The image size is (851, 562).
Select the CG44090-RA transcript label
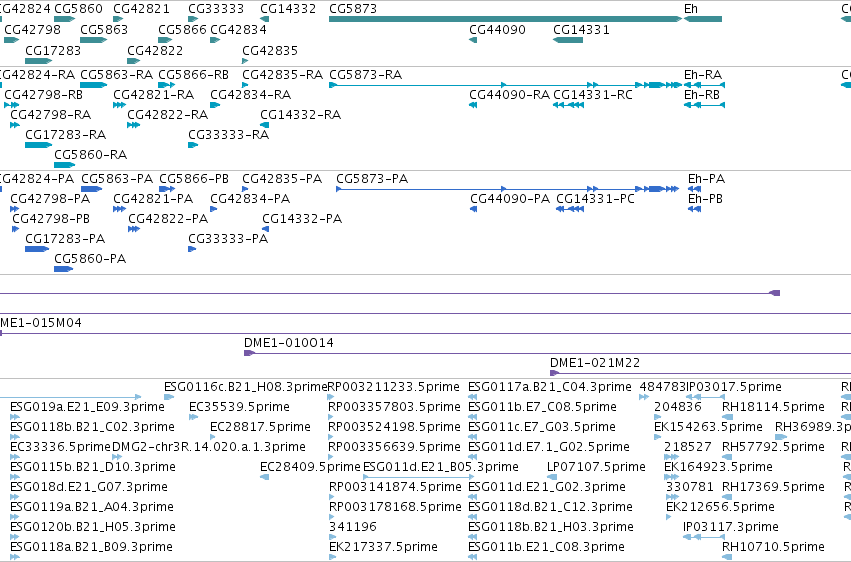509,94
